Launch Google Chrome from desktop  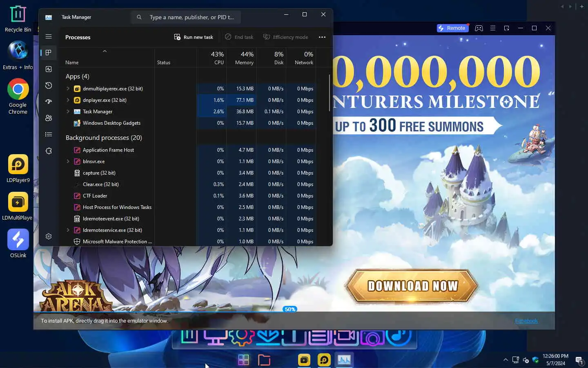point(18,96)
